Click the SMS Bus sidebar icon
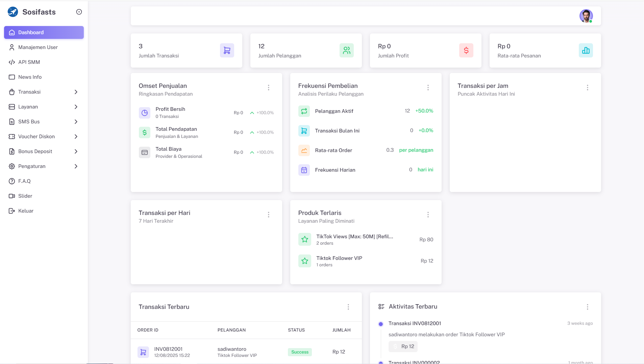The image size is (644, 364). coord(12,122)
